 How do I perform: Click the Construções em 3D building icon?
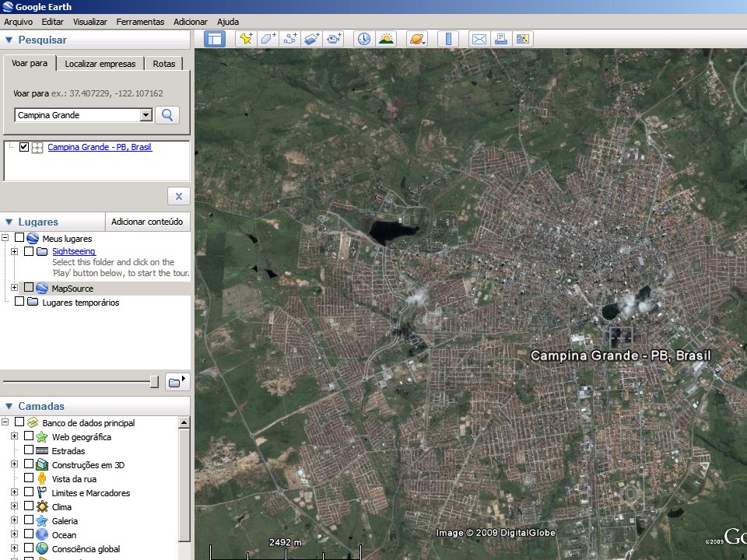click(42, 464)
